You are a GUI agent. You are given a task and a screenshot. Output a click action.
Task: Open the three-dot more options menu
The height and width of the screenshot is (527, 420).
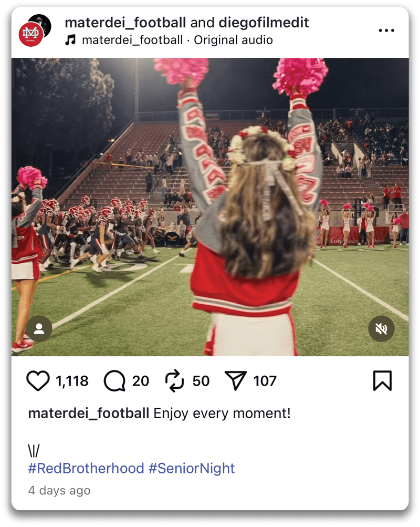click(386, 30)
